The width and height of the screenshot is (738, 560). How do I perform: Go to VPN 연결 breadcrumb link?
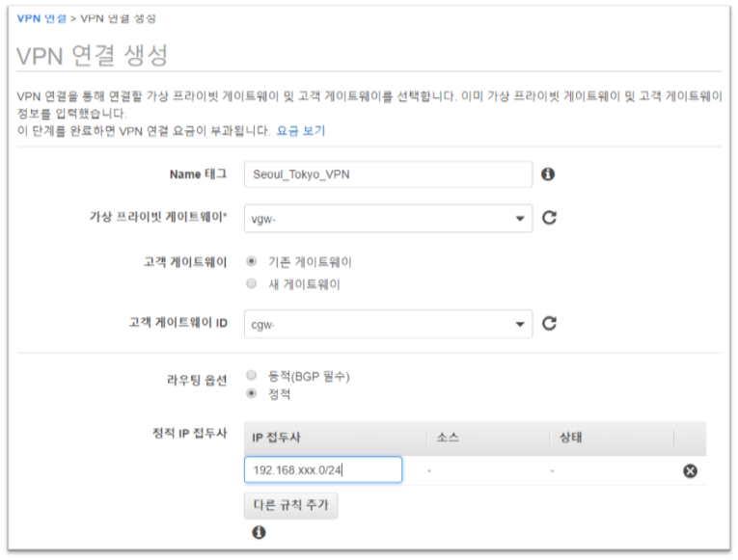(x=41, y=19)
